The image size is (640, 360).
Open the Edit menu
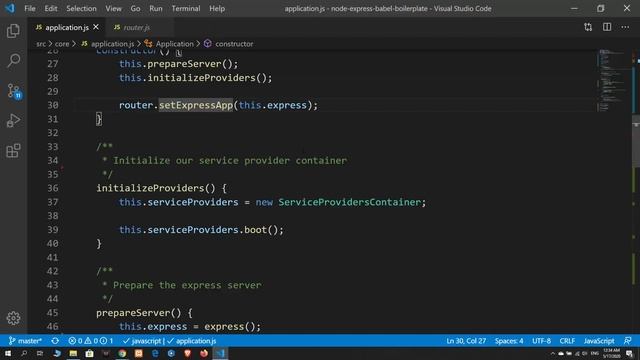click(51, 8)
